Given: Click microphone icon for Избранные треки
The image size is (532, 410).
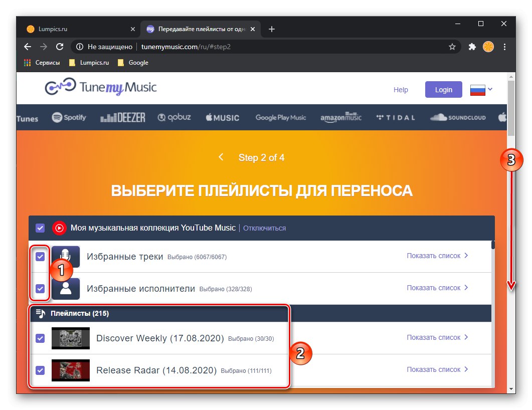Looking at the screenshot, I should (x=66, y=257).
